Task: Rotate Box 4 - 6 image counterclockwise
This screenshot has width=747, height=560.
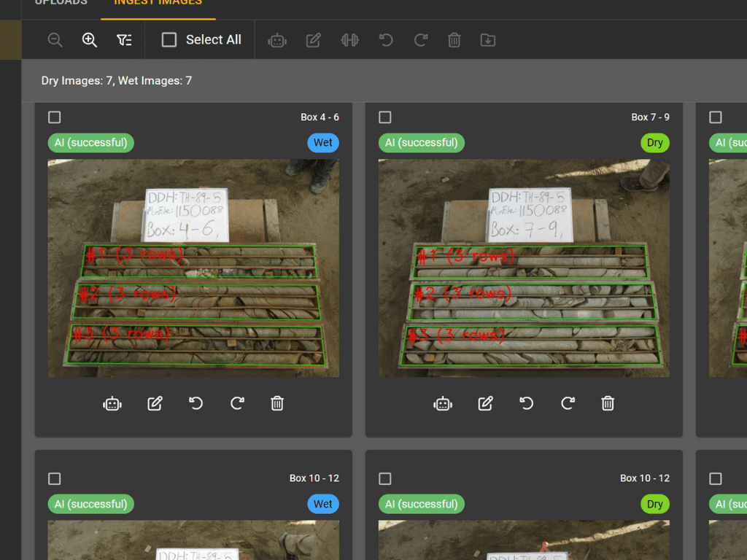Action: (x=196, y=403)
